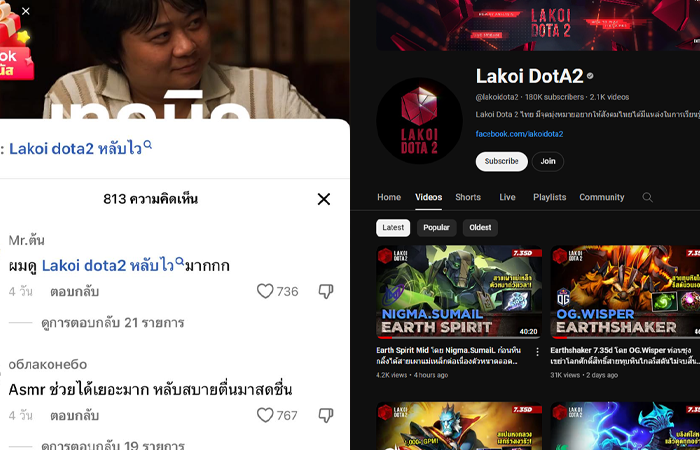The image size is (700, 450).
Task: Click the Lakoi Dota 2 channel avatar
Action: pyautogui.click(x=419, y=121)
